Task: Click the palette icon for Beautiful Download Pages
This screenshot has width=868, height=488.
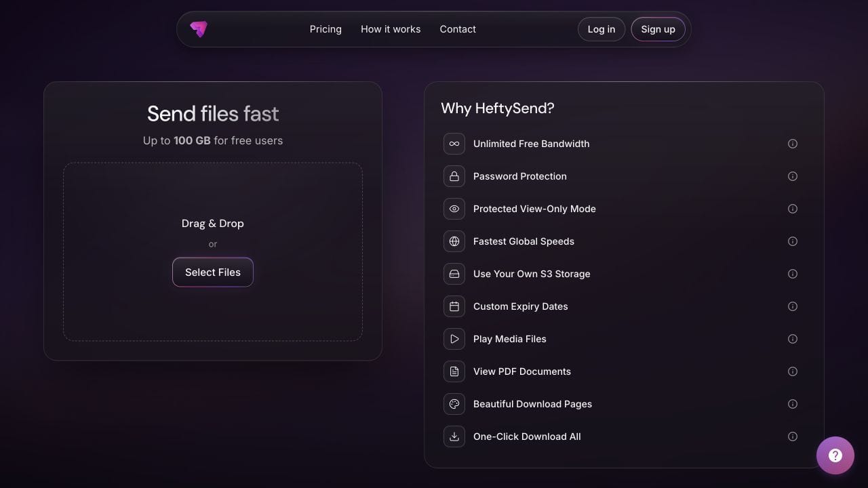Action: tap(454, 404)
